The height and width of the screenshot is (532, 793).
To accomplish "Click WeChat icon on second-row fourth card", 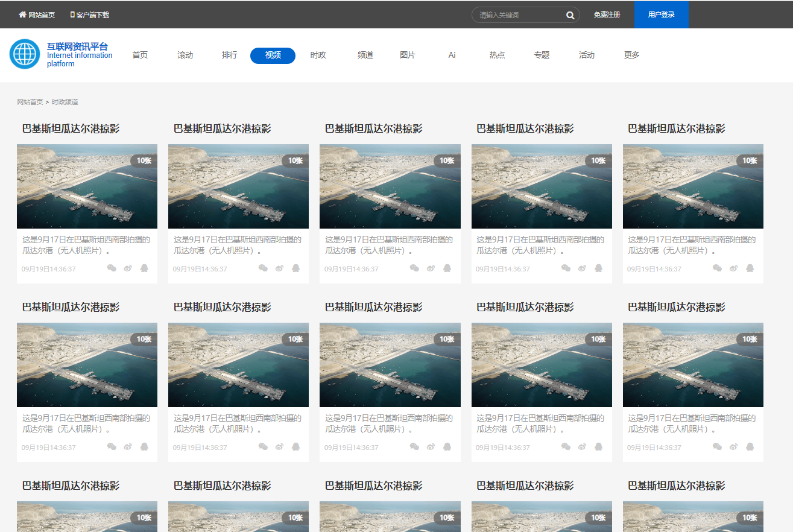I will (566, 447).
